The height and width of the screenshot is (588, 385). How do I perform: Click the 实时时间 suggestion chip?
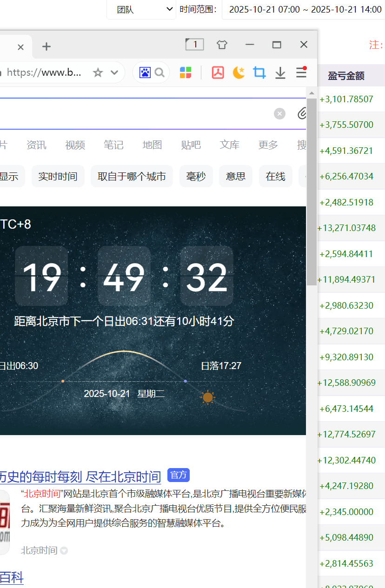point(58,177)
